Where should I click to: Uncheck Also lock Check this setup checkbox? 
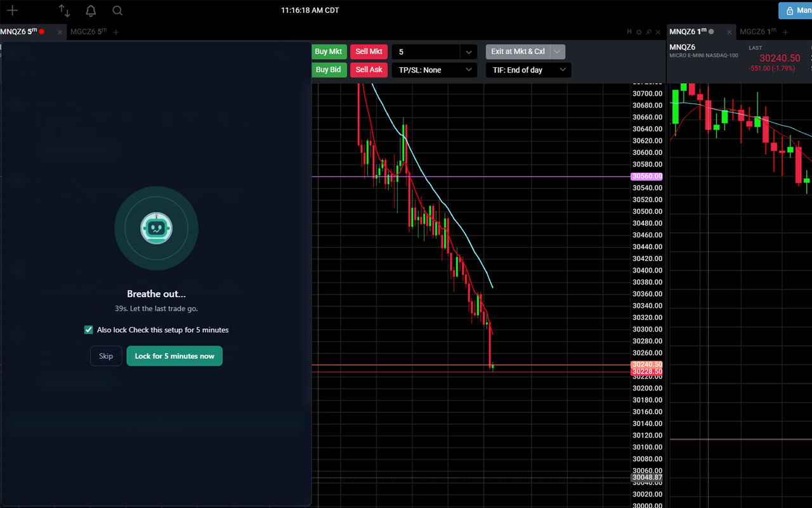(89, 330)
